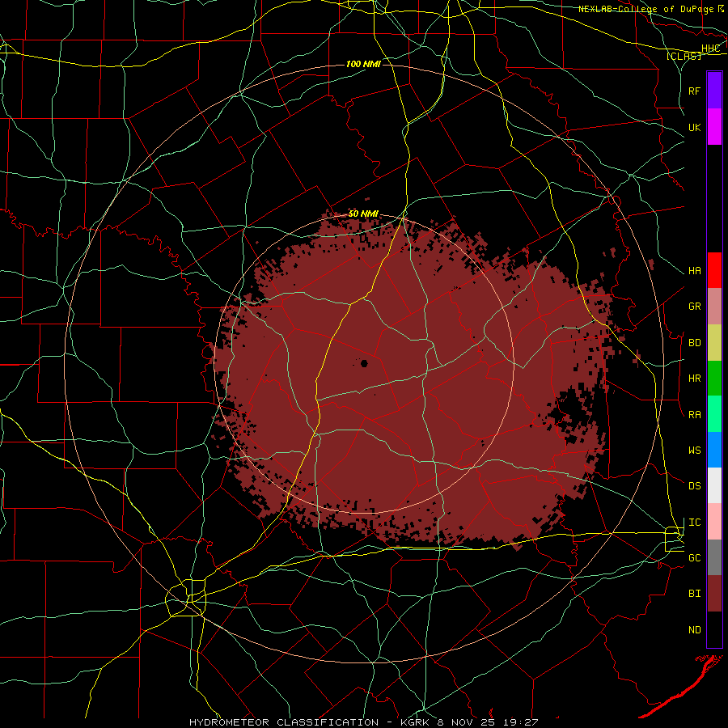This screenshot has width=728, height=728.
Task: Click the UK legend label
Action: pos(695,127)
